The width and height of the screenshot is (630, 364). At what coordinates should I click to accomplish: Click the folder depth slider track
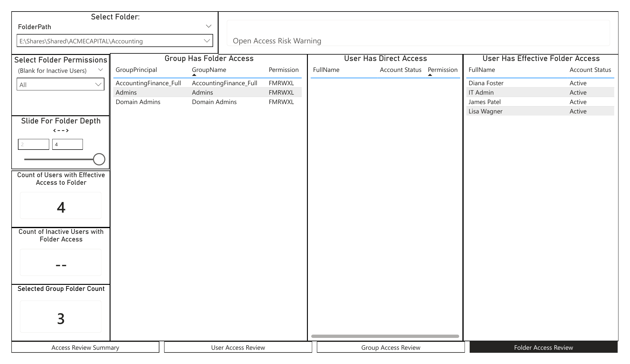(x=59, y=159)
